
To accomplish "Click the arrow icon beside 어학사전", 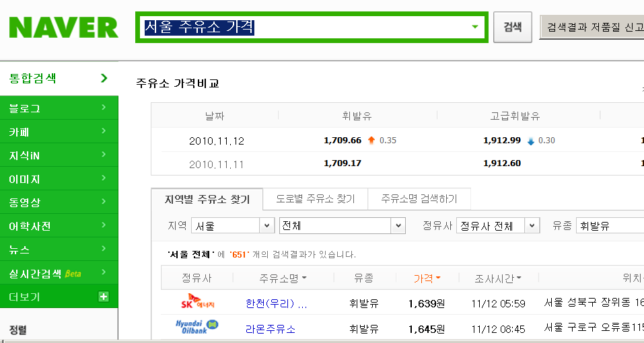I will point(104,225).
